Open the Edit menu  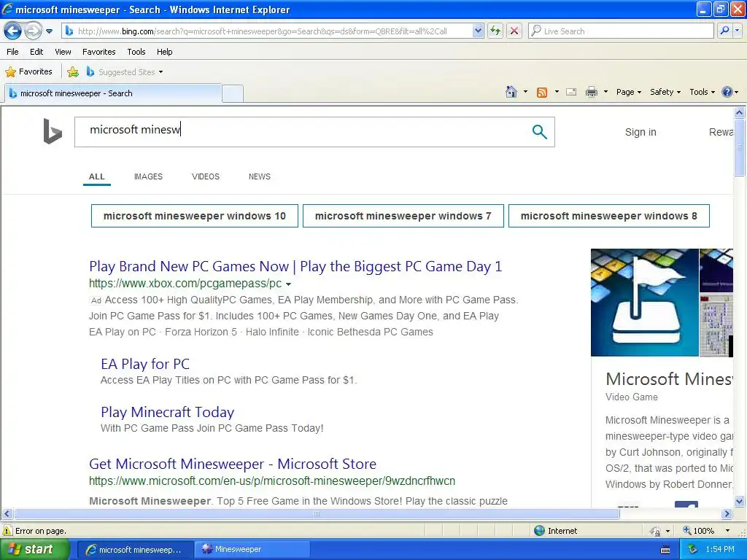pos(36,52)
